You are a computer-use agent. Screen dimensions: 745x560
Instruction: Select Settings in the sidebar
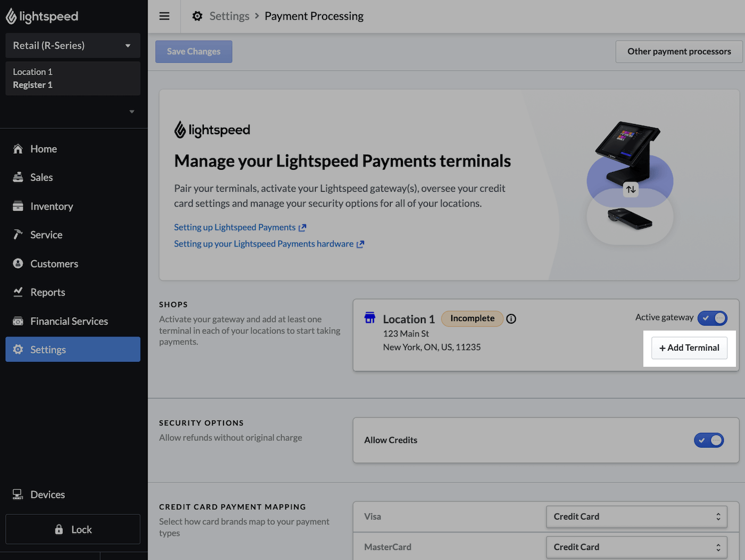(x=73, y=349)
